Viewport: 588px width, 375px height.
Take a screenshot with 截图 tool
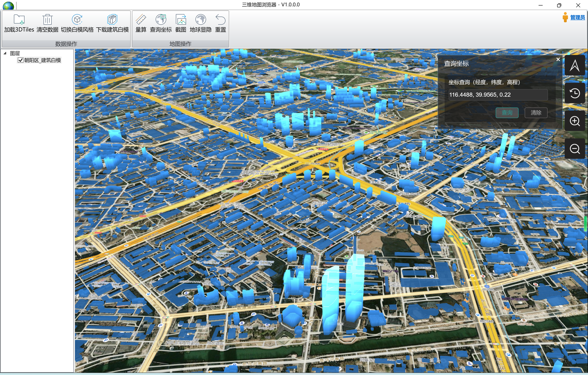coord(181,20)
